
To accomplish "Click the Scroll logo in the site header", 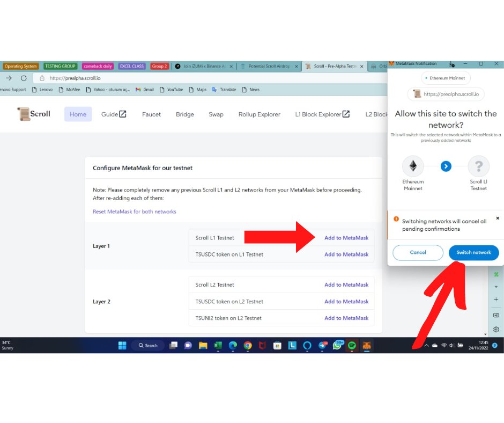I will tap(34, 114).
